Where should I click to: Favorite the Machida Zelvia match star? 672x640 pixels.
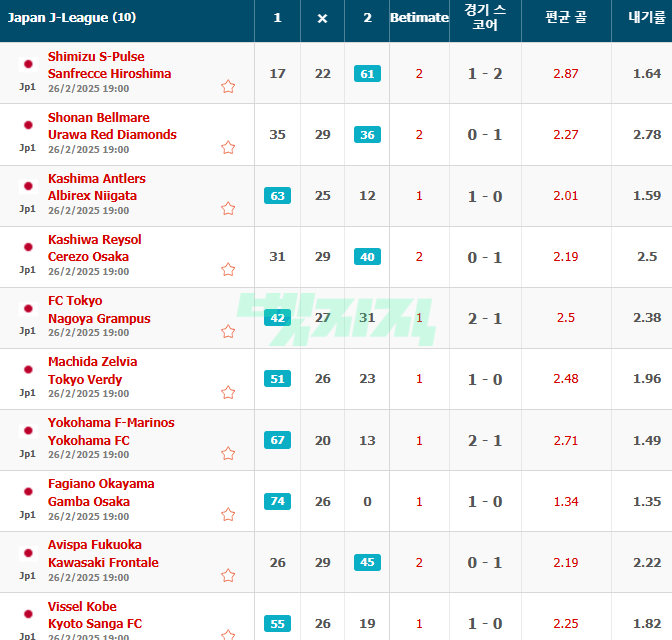228,392
